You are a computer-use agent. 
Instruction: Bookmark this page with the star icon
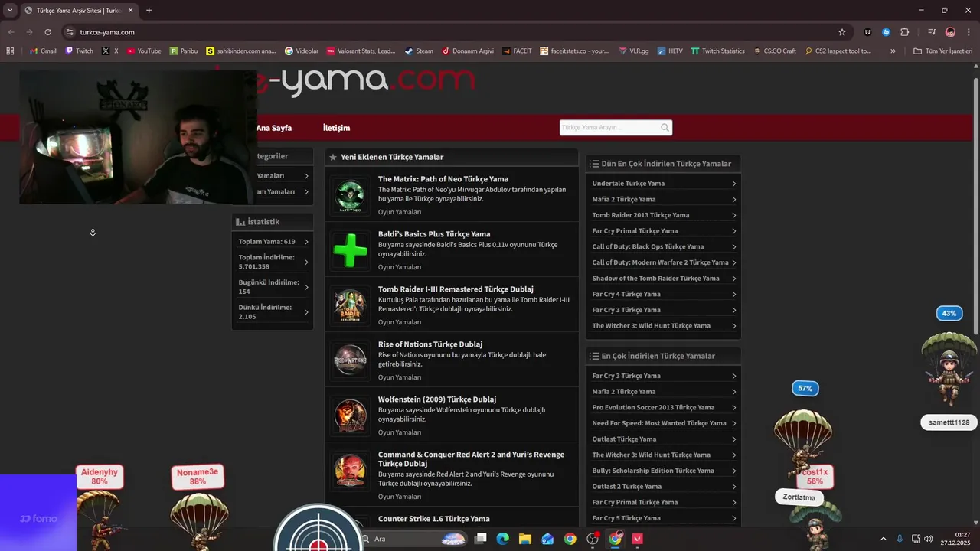click(842, 32)
